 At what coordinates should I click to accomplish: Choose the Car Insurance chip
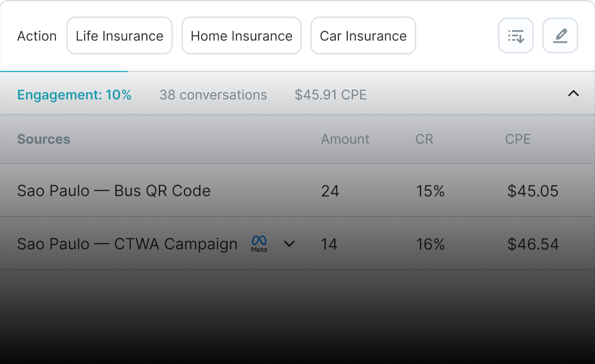pyautogui.click(x=363, y=36)
